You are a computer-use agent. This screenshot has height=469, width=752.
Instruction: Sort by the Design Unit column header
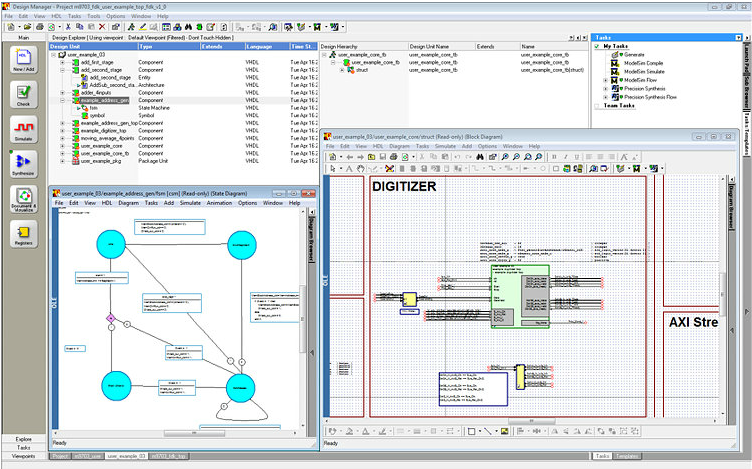tap(65, 46)
